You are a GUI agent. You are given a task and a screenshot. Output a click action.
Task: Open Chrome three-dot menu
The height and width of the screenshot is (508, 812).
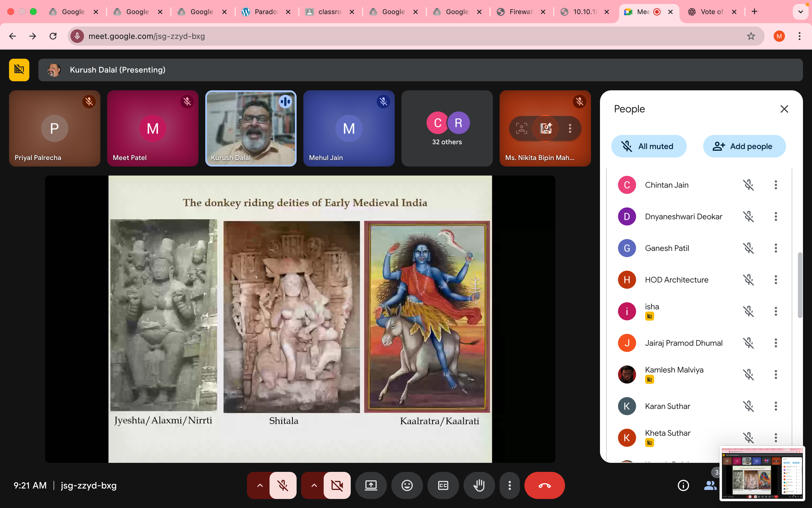(x=800, y=36)
